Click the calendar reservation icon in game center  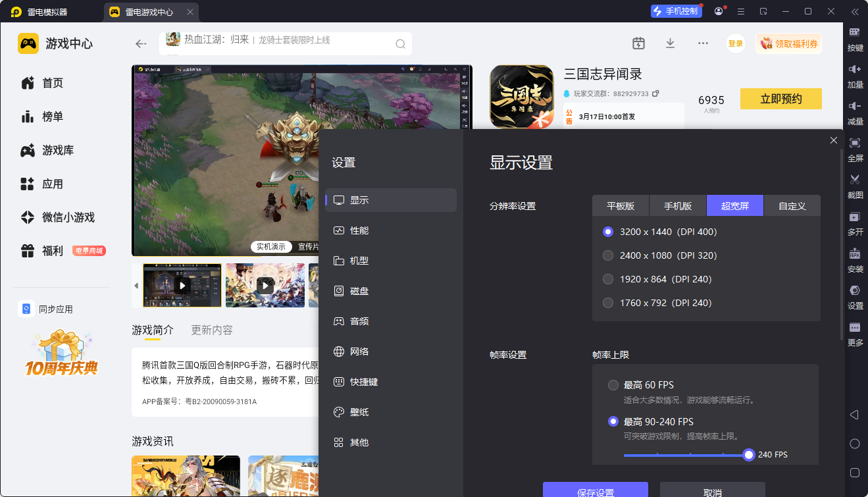[x=638, y=43]
